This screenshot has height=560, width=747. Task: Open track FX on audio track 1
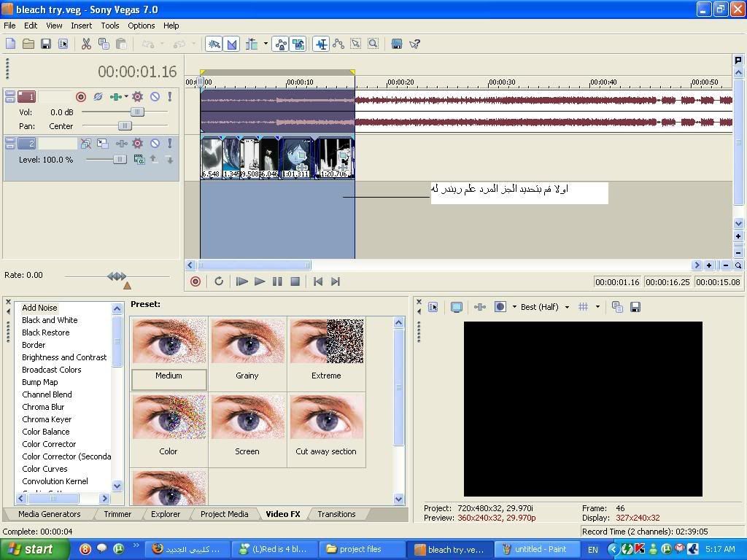click(x=137, y=97)
